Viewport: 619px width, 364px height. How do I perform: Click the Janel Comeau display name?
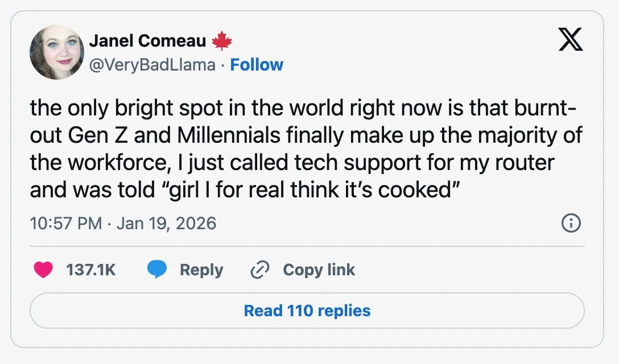[x=147, y=41]
